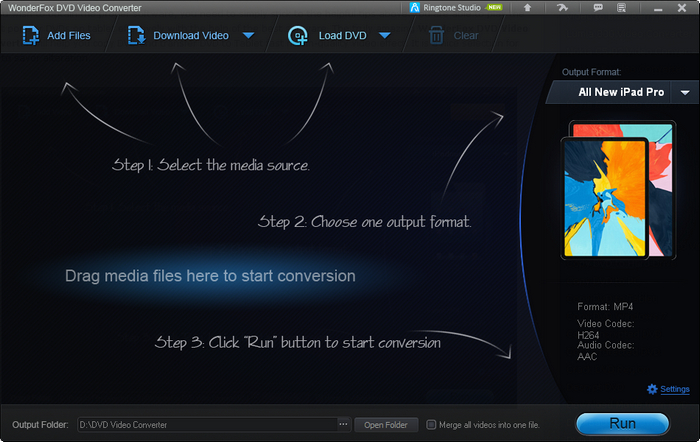This screenshot has width=700, height=442.
Task: Select the All New iPad Pro format box
Action: coord(621,92)
